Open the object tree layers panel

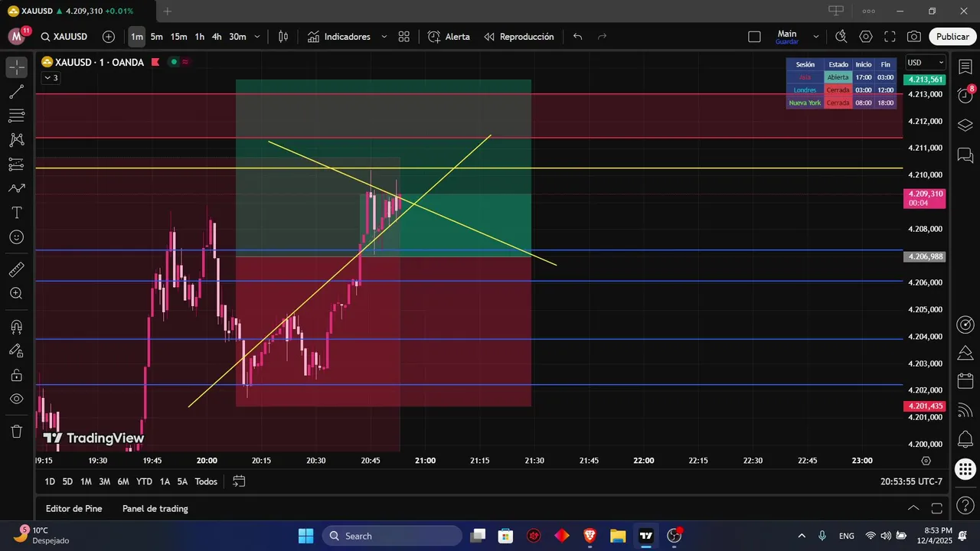[x=965, y=125]
